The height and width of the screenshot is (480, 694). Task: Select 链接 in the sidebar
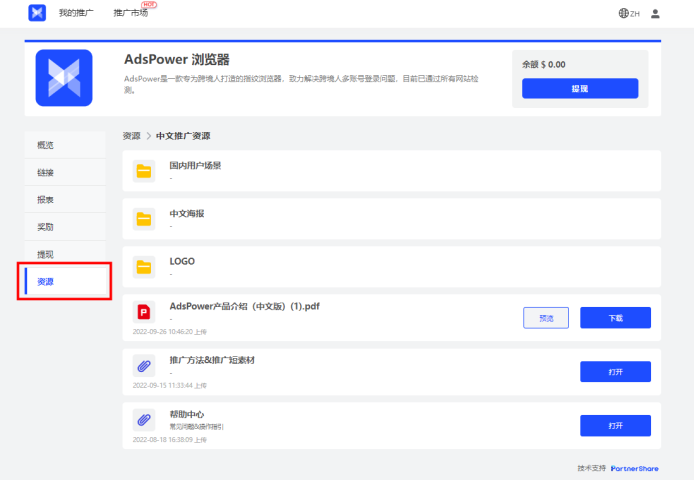pos(65,172)
